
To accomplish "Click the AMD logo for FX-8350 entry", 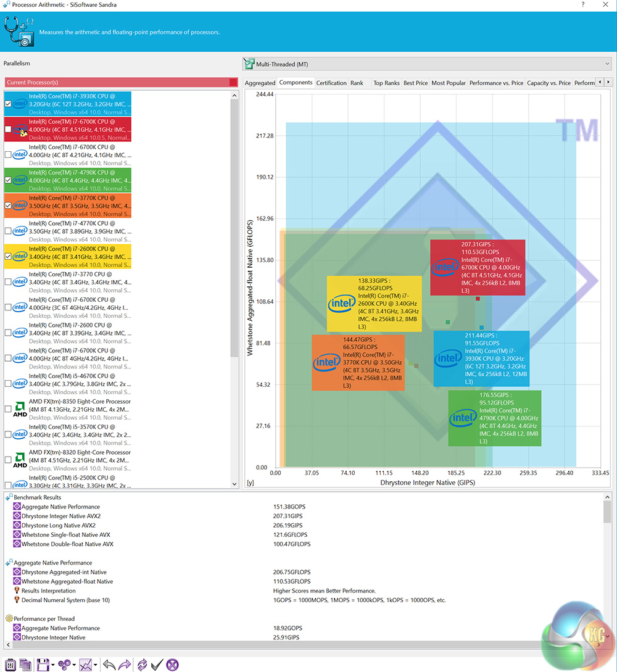I will click(x=20, y=409).
